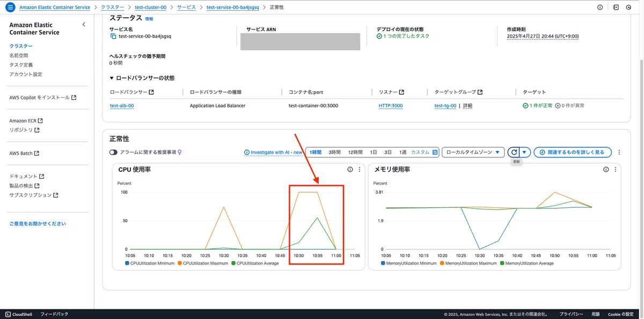
Task: Click the フィードバック footer link
Action: coord(54,314)
